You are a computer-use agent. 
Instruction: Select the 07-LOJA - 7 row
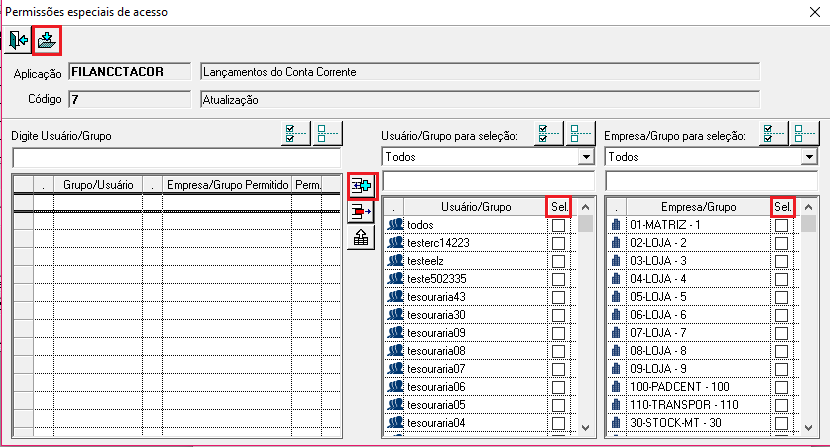(703, 333)
